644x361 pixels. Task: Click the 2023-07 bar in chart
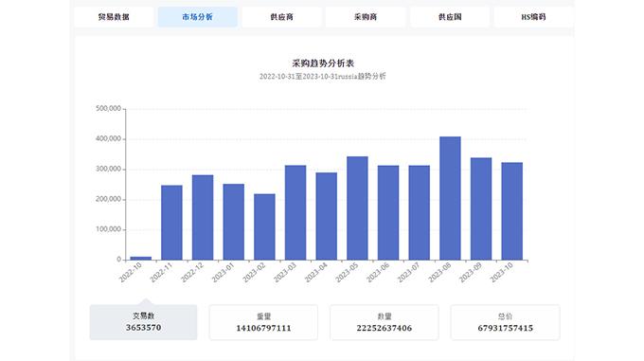click(x=420, y=213)
